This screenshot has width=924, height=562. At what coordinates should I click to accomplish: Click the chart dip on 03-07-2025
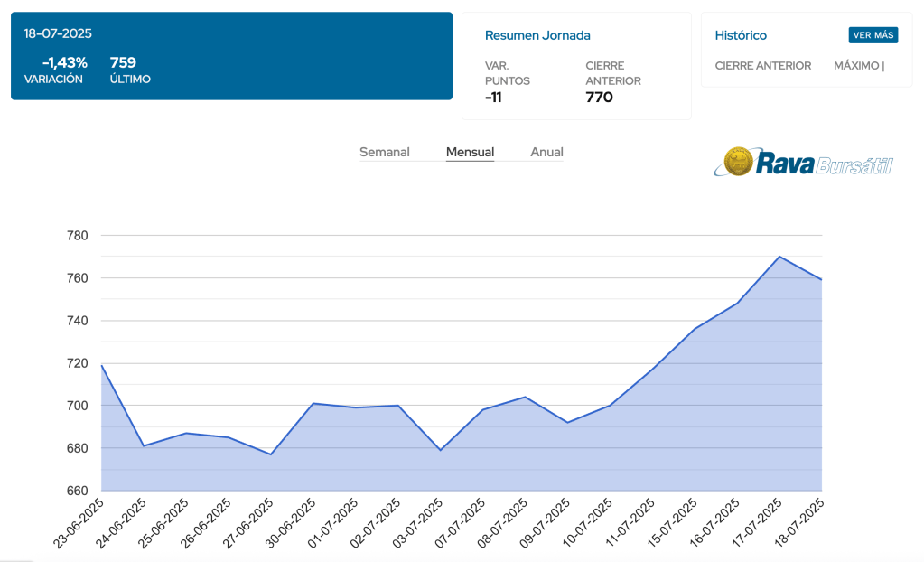(x=440, y=450)
